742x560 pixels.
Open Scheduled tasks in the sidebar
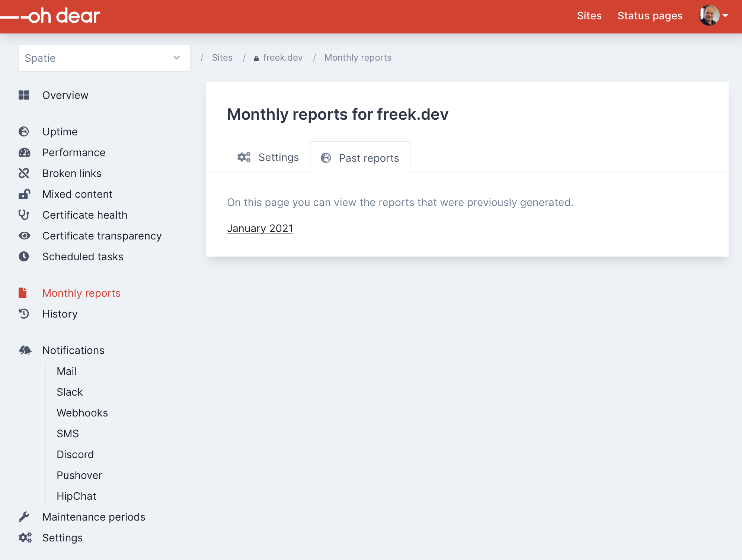[x=83, y=257]
